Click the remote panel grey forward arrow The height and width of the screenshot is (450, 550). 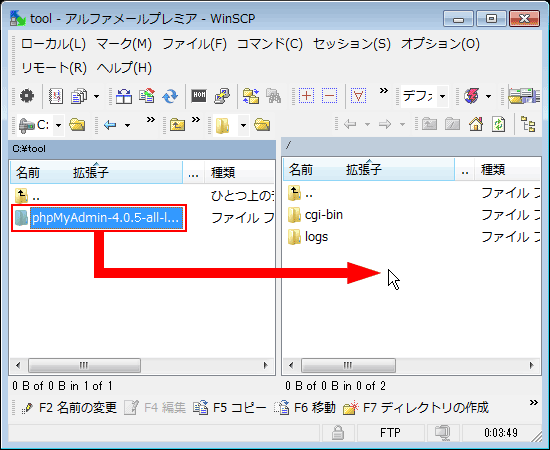(x=385, y=124)
